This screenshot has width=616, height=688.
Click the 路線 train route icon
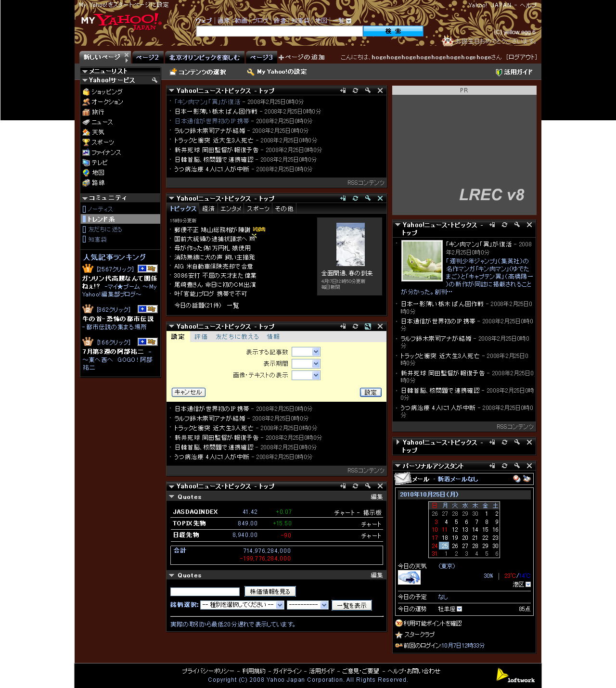coord(86,183)
